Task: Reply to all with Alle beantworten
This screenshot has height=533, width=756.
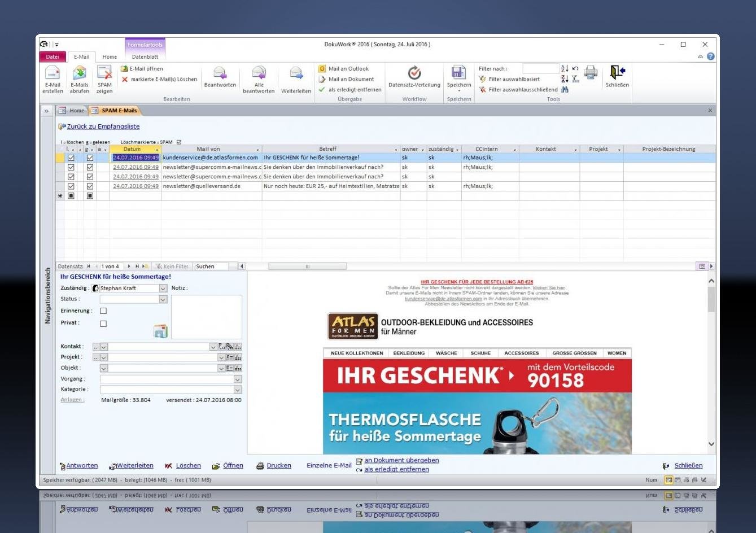Action: (x=259, y=73)
